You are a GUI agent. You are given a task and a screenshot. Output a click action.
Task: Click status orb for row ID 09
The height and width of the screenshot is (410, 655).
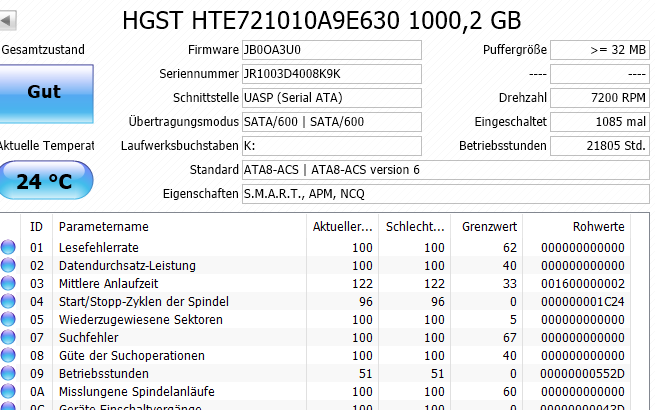click(8, 373)
